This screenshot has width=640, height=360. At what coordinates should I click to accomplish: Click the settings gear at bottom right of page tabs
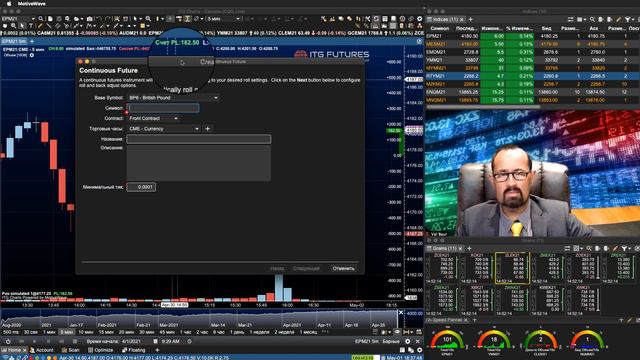(419, 350)
